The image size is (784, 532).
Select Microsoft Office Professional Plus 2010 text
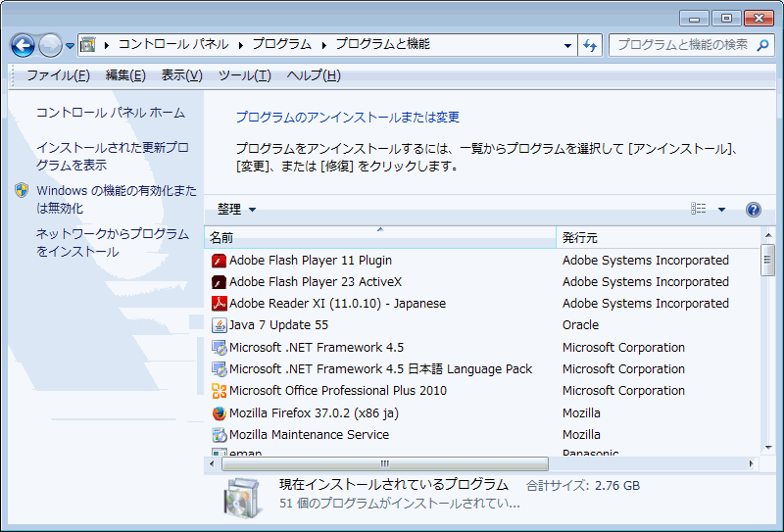[x=338, y=391]
